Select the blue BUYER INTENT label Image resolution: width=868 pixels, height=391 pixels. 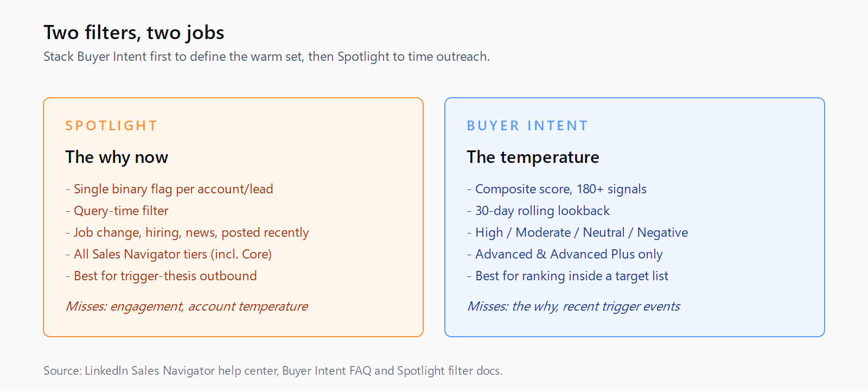pyautogui.click(x=527, y=125)
